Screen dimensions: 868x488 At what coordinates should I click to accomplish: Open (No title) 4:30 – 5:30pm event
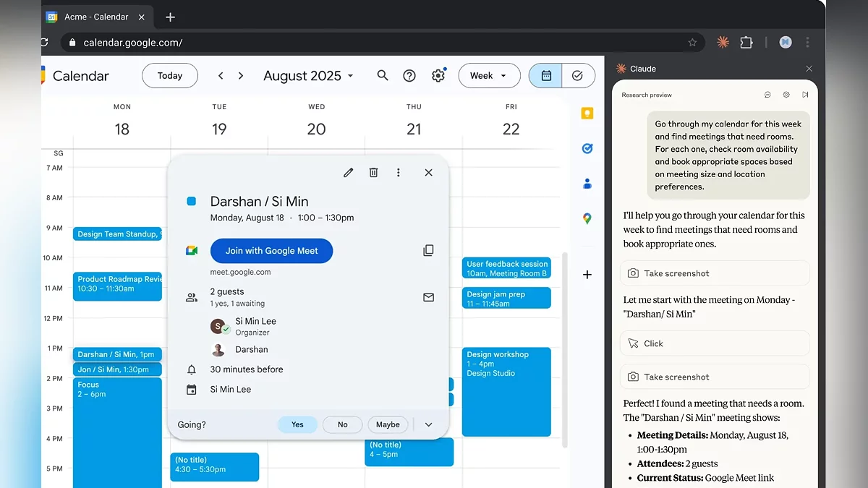(x=215, y=467)
